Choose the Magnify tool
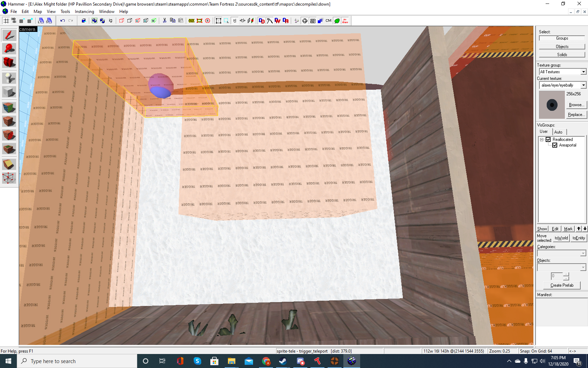Image resolution: width=588 pixels, height=368 pixels. tap(9, 48)
